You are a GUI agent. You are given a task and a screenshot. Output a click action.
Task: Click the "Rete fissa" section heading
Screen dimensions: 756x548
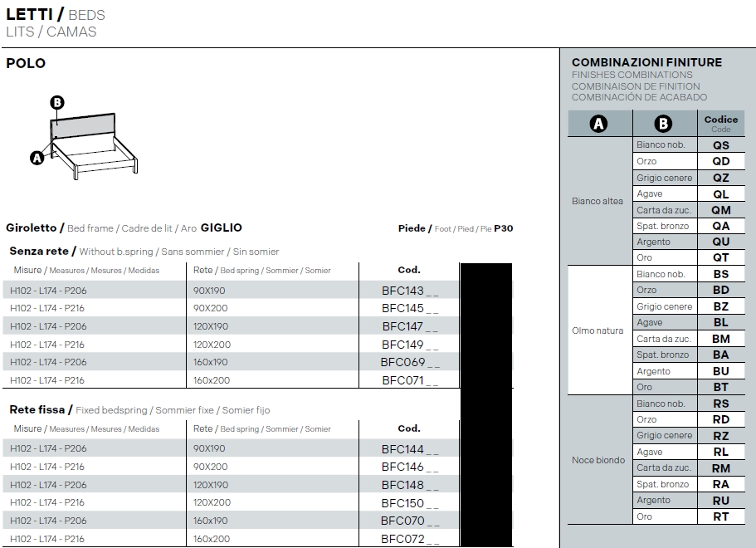pos(41,409)
